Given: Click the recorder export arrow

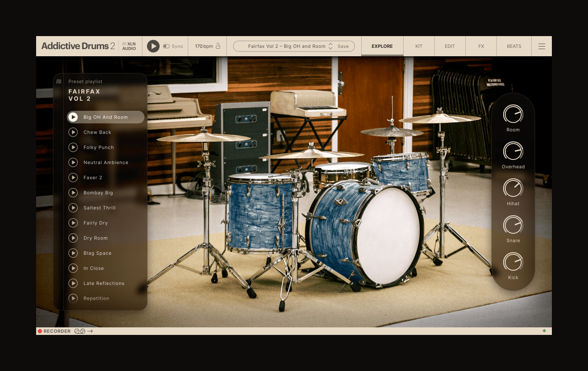Looking at the screenshot, I should pos(90,331).
